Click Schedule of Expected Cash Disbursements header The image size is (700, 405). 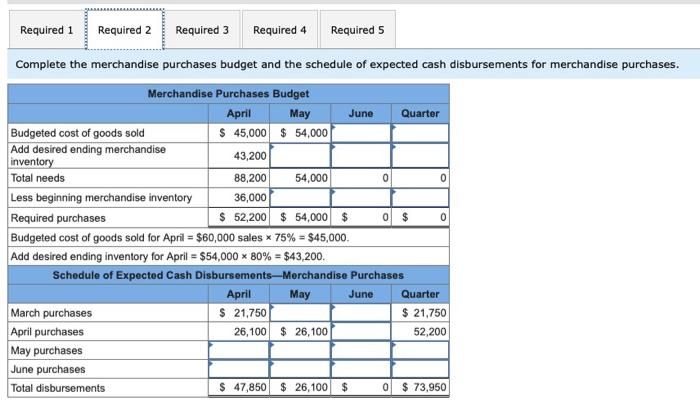(228, 275)
